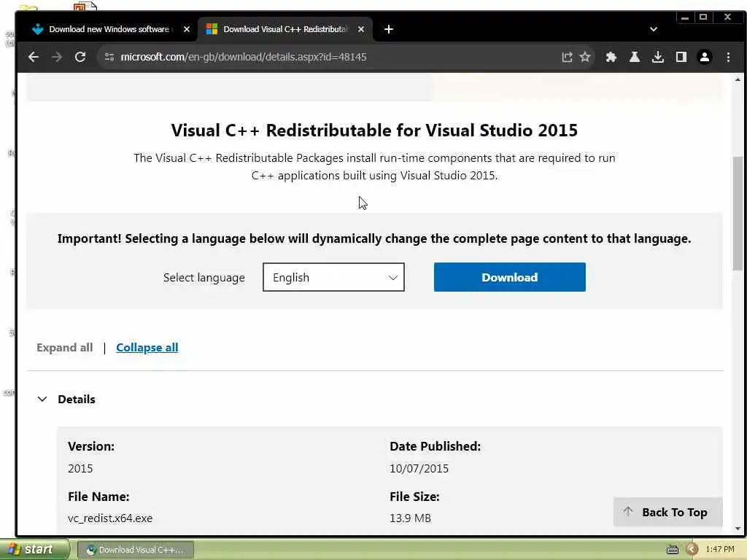The width and height of the screenshot is (747, 560).
Task: Switch to Download new Windows software tab
Action: (109, 29)
